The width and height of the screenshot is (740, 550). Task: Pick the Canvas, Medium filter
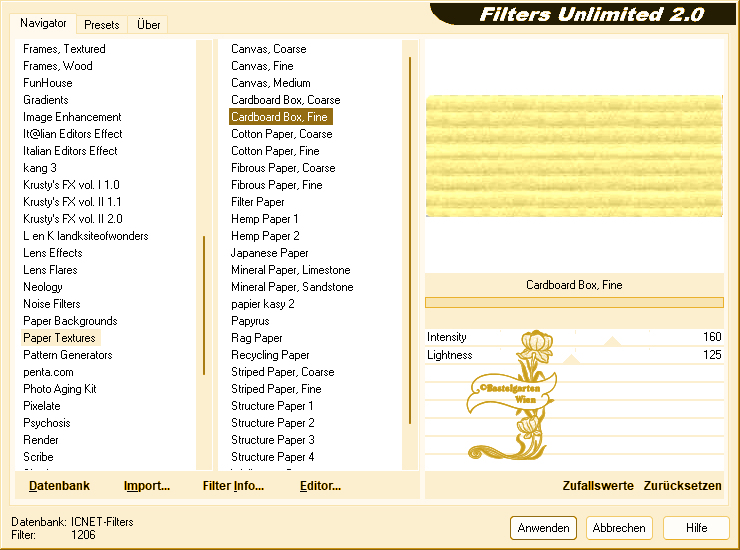tap(271, 83)
